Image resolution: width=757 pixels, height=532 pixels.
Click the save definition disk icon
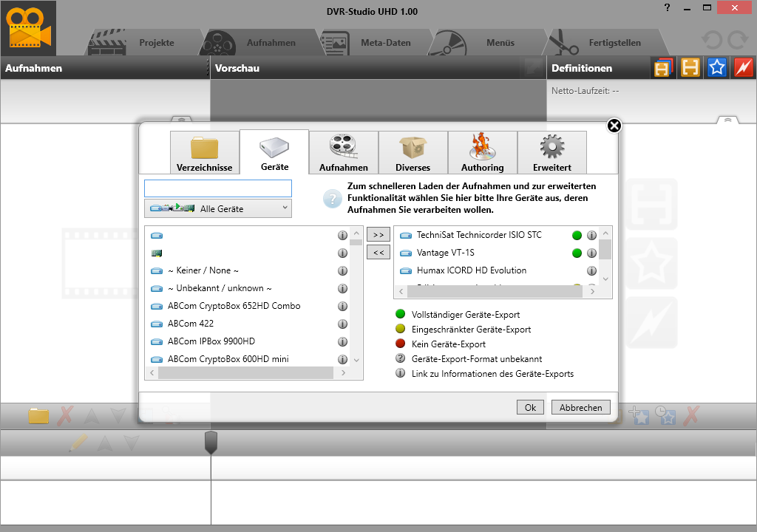coord(690,67)
